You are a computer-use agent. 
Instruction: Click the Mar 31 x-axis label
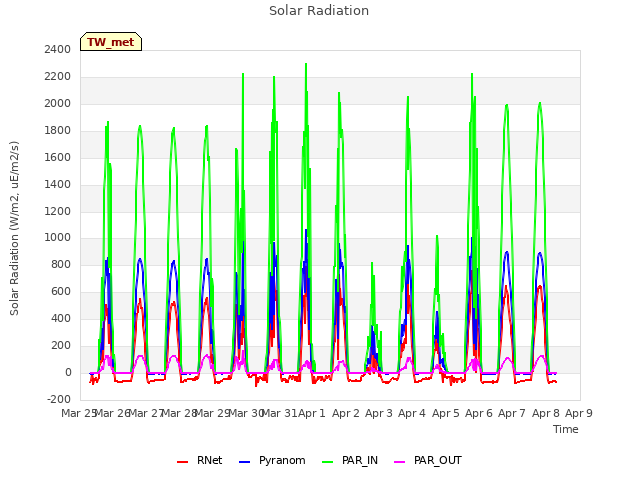pos(279,413)
